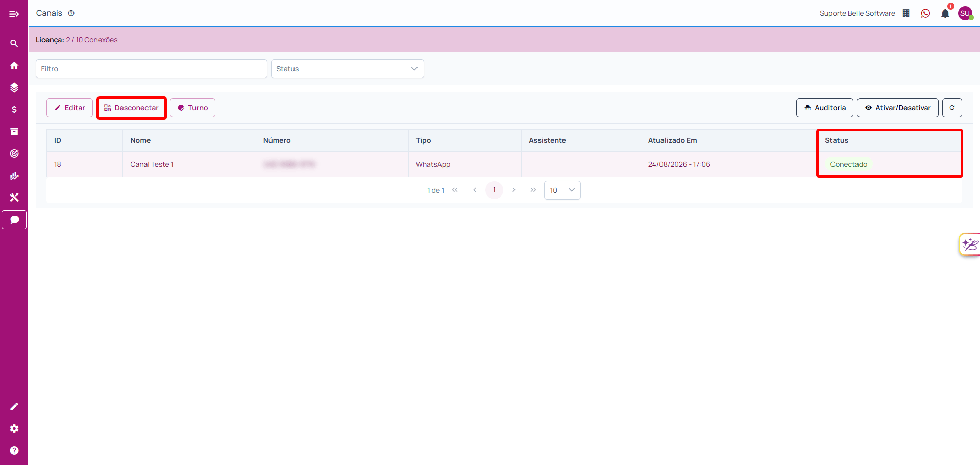Image resolution: width=980 pixels, height=465 pixels.
Task: Open the WhatsApp icon in header
Action: [925, 13]
